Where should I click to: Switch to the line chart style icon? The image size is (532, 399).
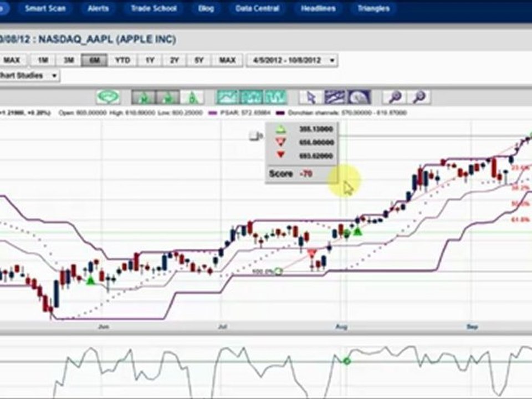228,97
